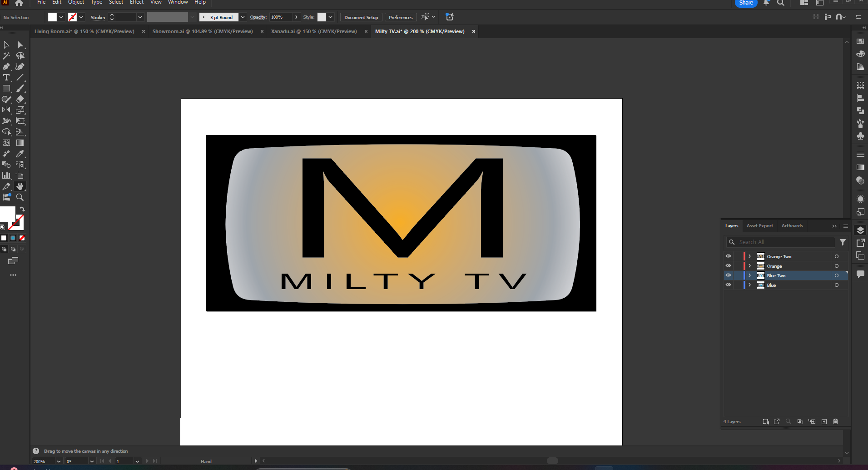Select the Lasso tool
The width and height of the screenshot is (868, 470).
pyautogui.click(x=20, y=55)
